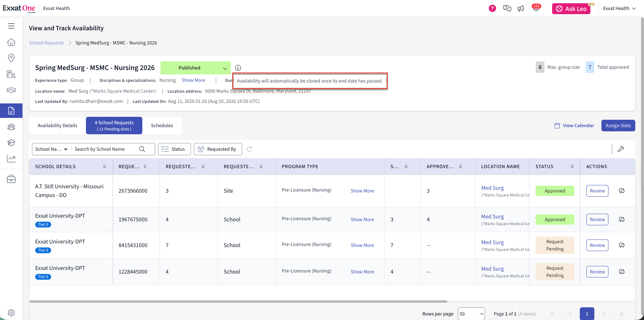Viewport: 644px width, 320px height.
Task: Open the people group sidebar icon
Action: click(x=11, y=127)
